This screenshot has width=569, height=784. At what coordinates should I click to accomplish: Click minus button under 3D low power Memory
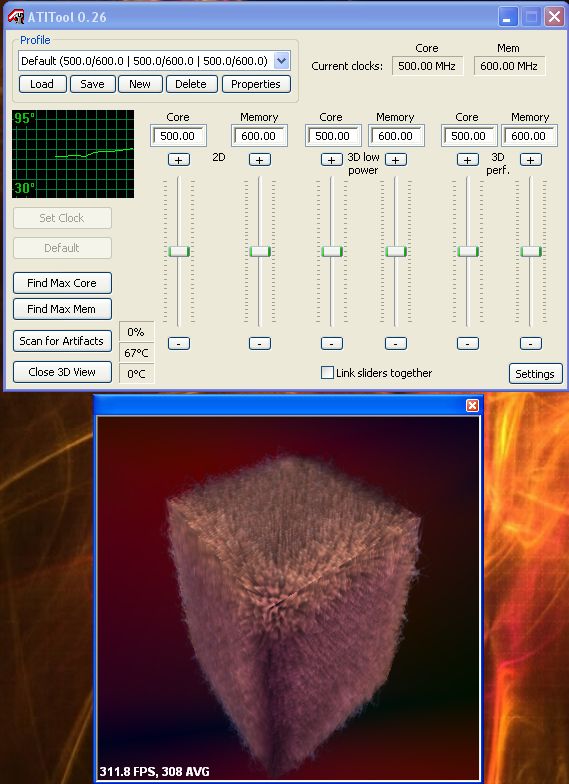396,344
